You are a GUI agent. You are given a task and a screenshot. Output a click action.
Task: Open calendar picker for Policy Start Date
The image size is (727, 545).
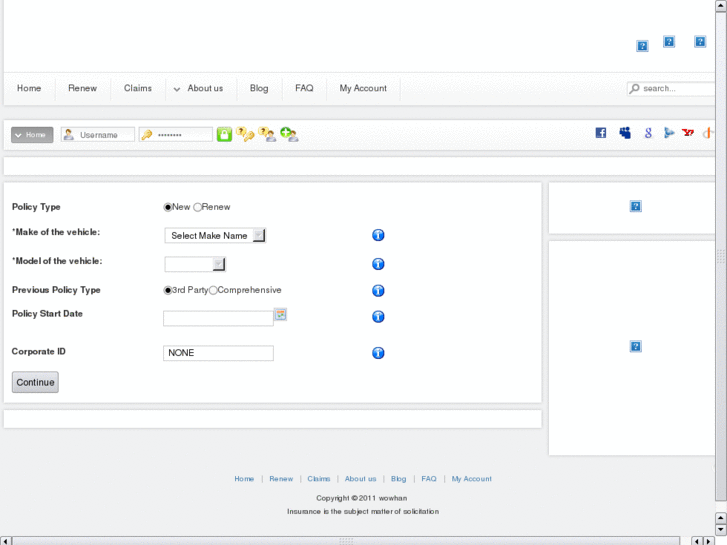(x=281, y=314)
